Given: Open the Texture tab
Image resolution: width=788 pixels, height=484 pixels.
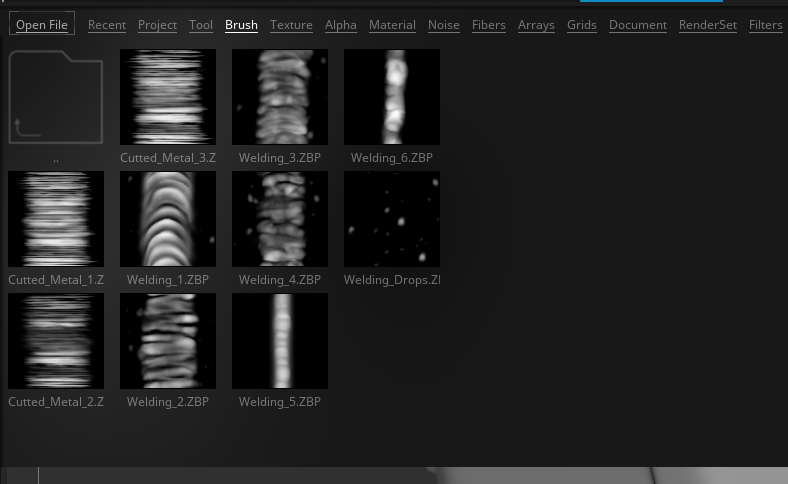Looking at the screenshot, I should (291, 25).
